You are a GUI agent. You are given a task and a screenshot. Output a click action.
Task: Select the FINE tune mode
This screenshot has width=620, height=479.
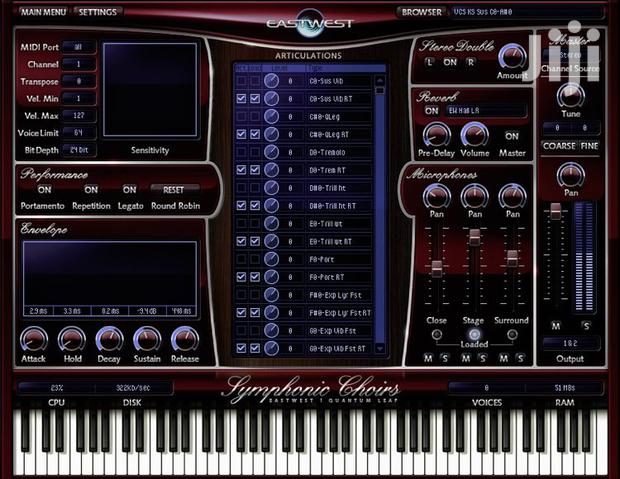(589, 146)
